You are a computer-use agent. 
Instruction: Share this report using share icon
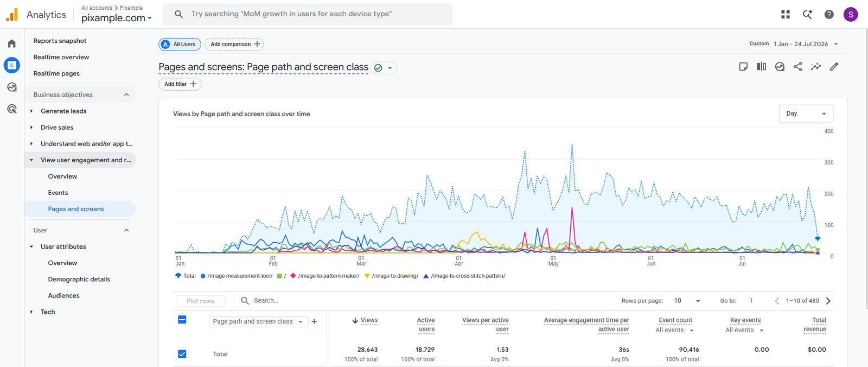798,67
